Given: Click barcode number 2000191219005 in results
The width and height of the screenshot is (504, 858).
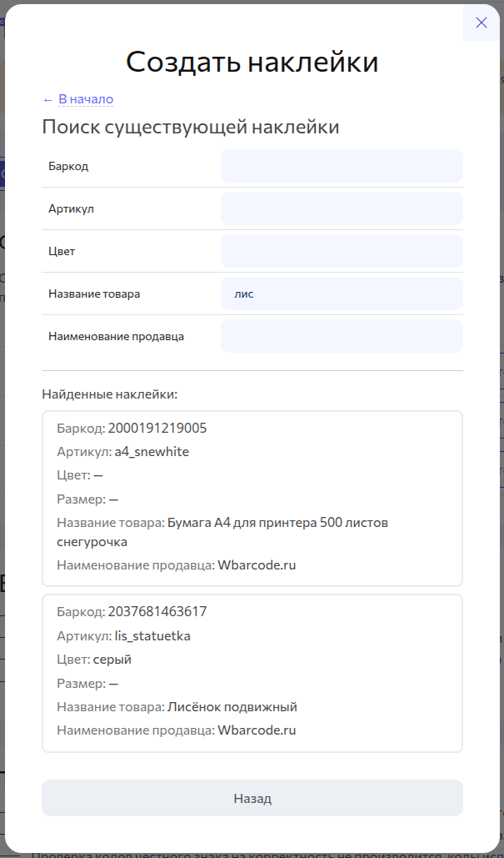Looking at the screenshot, I should coord(157,429).
